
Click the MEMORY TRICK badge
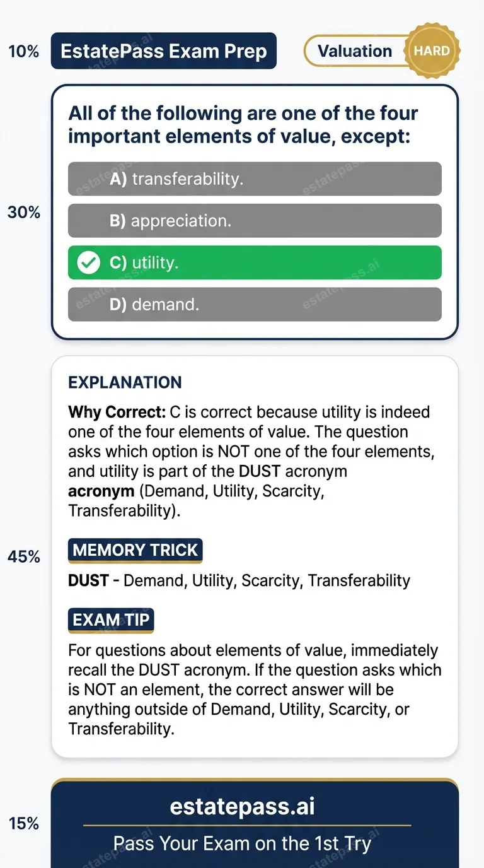[x=135, y=550]
